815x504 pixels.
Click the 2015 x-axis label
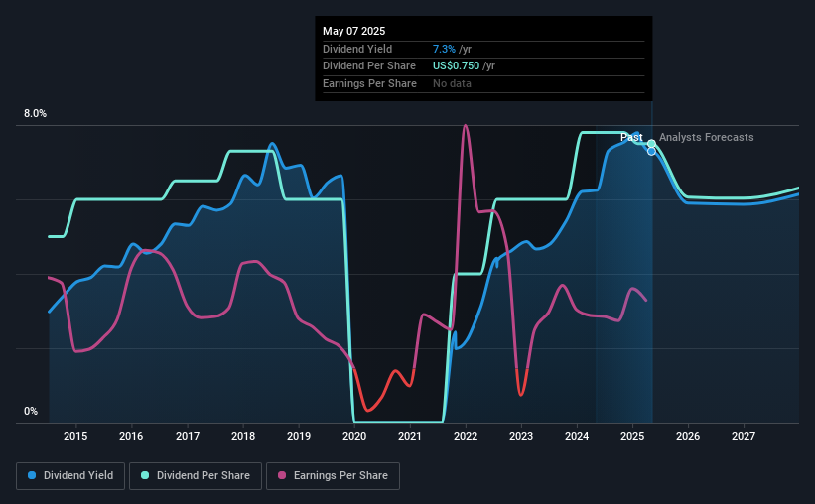pyautogui.click(x=75, y=436)
